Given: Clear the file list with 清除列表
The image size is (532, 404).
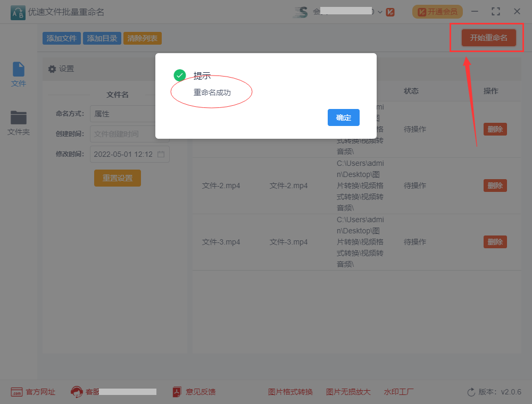Looking at the screenshot, I should 142,38.
